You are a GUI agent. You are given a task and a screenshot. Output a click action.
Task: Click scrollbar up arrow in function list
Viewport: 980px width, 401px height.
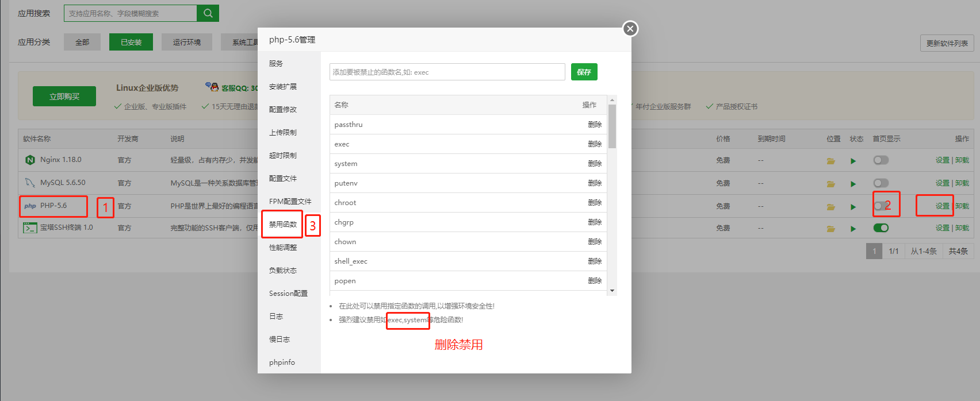click(612, 99)
